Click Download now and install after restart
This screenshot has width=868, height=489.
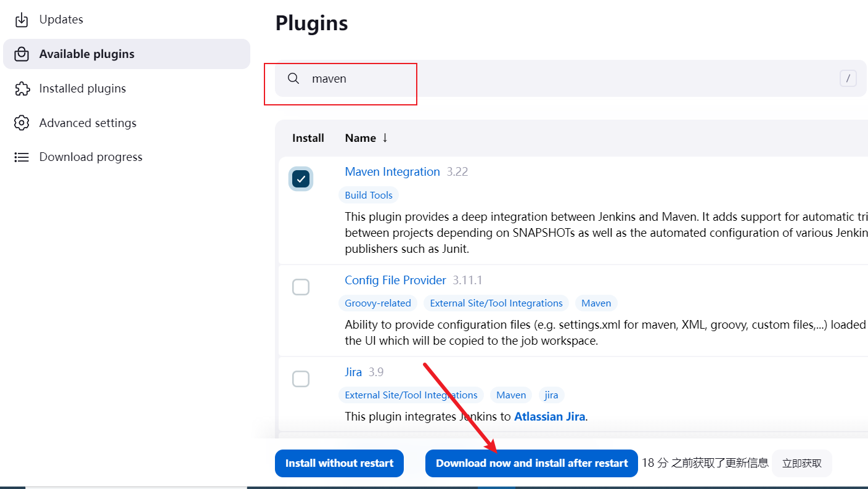[531, 463]
